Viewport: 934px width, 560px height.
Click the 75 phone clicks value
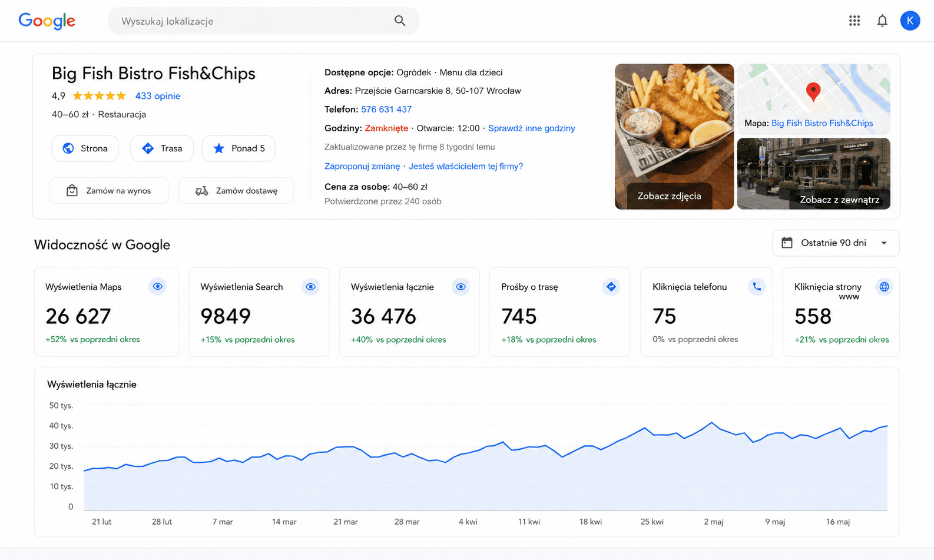tap(664, 316)
